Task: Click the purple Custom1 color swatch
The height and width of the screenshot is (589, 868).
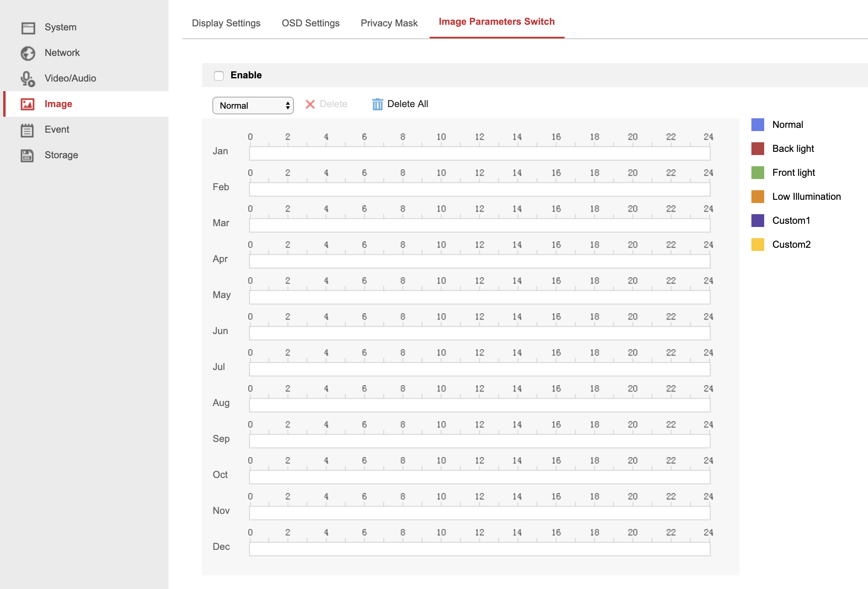Action: [757, 220]
